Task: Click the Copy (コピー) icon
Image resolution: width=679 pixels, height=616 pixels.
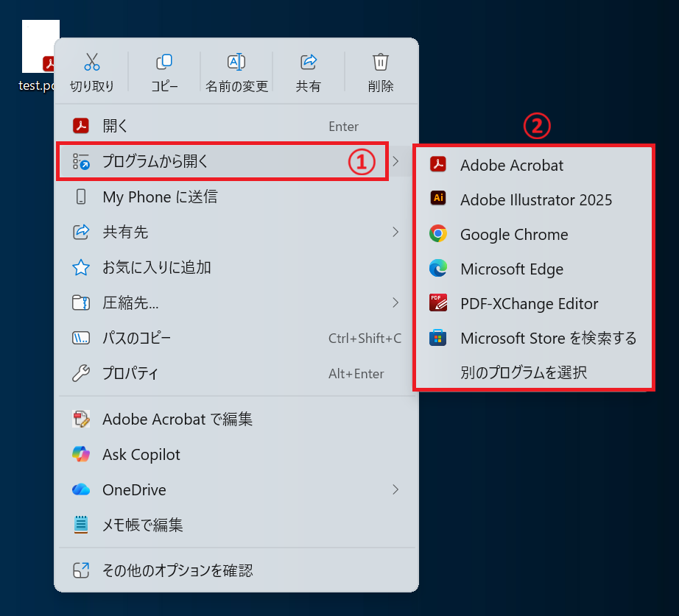Action: pyautogui.click(x=163, y=63)
